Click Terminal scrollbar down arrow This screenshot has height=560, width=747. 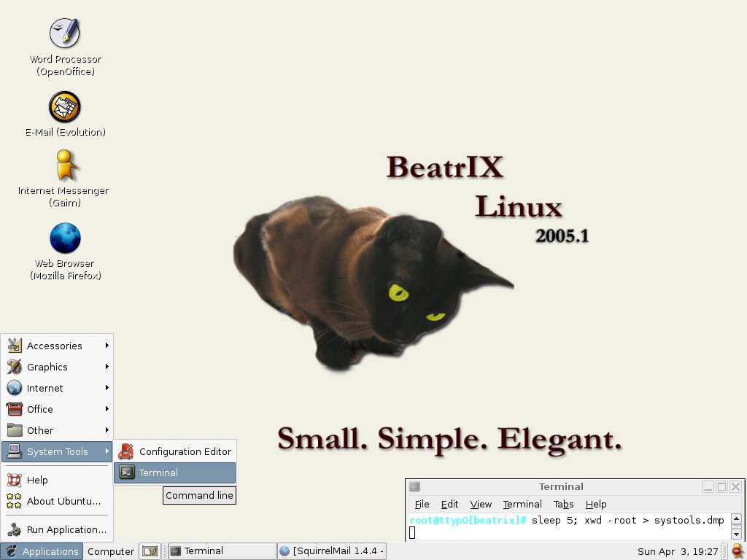[x=736, y=534]
